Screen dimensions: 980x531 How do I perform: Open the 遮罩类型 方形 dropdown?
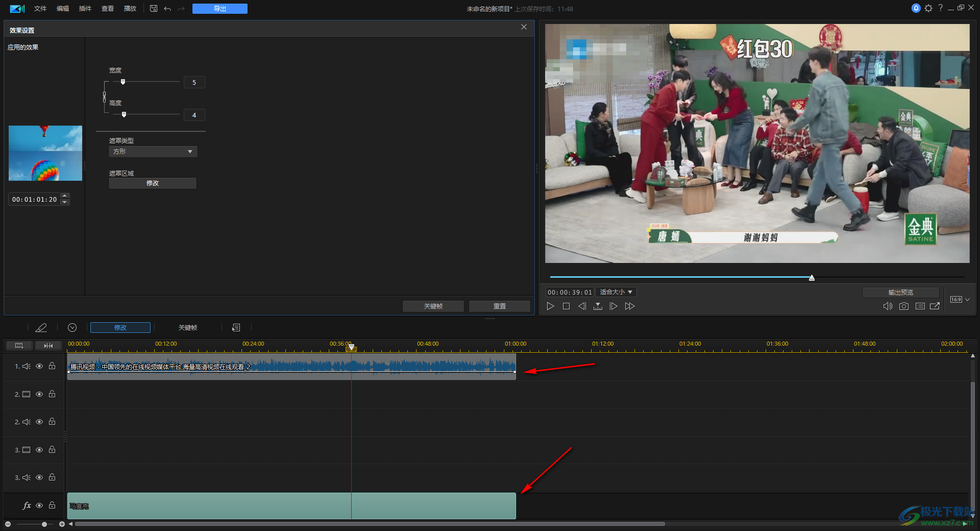[x=153, y=152]
